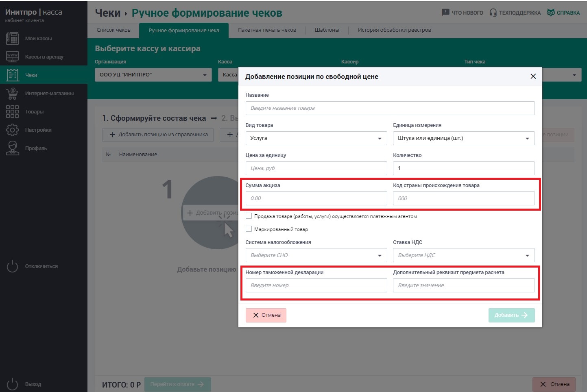The image size is (587, 392).
Task: Click Добавить позицию из справочника button
Action: 158,135
